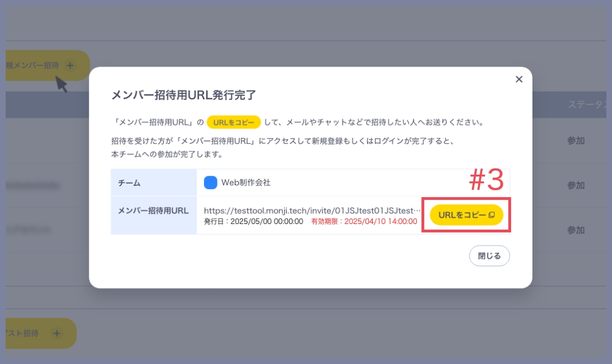The height and width of the screenshot is (364, 612).
Task: Select the highlighted #3 copy button area
Action: 466,214
